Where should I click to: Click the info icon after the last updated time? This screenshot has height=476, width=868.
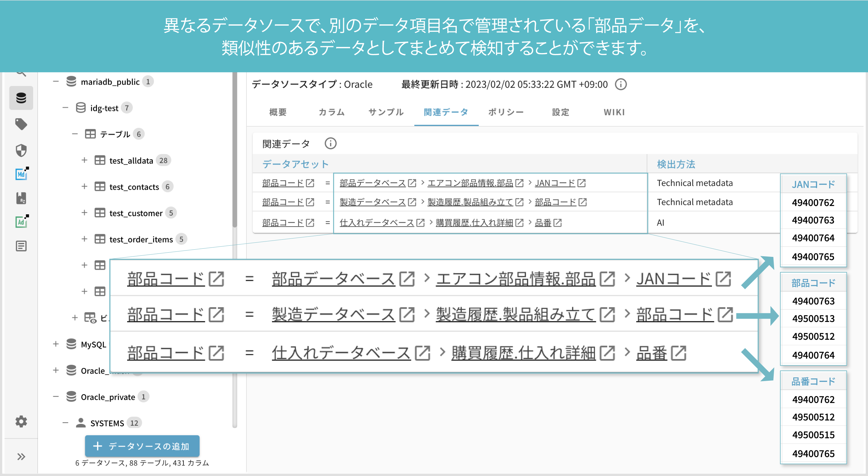(620, 84)
